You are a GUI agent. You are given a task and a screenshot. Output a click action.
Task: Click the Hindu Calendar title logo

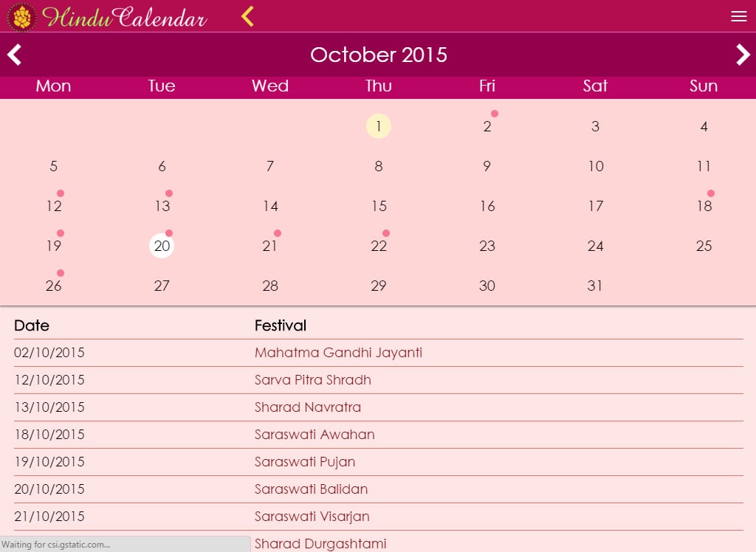(125, 17)
